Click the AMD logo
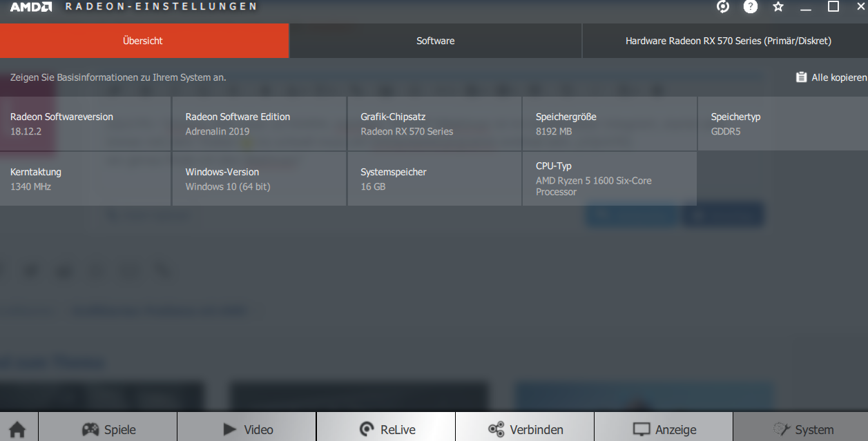Viewport: 868px width, 441px height. (30, 7)
